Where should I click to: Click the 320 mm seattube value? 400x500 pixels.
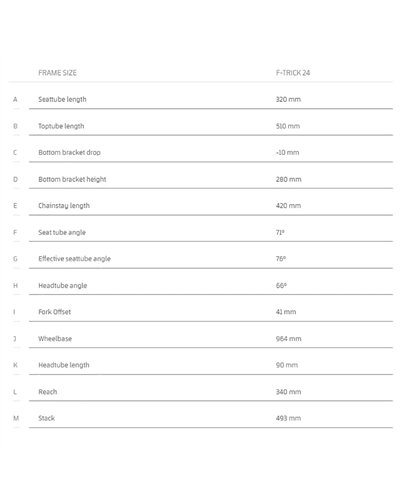click(x=288, y=99)
